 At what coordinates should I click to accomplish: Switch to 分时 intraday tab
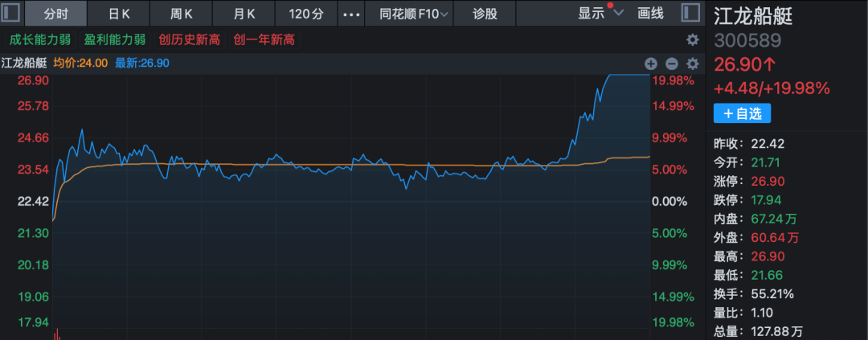(56, 14)
